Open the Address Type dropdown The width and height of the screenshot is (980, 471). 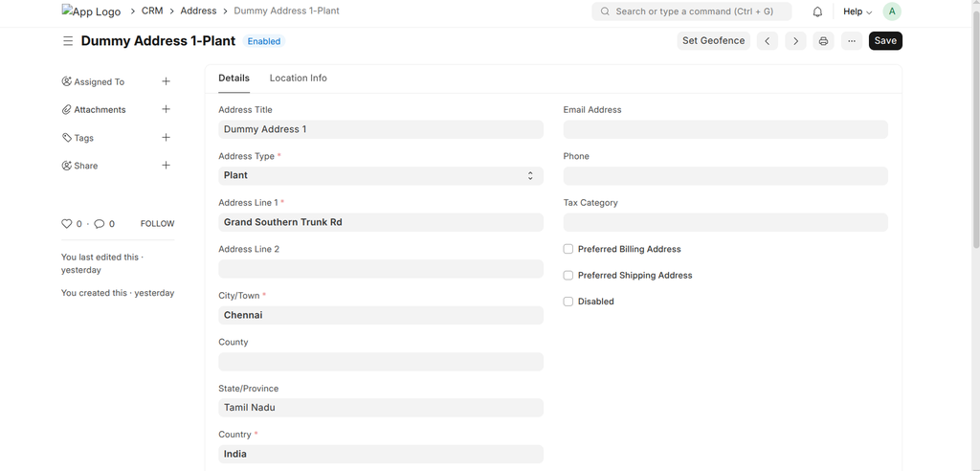click(381, 176)
